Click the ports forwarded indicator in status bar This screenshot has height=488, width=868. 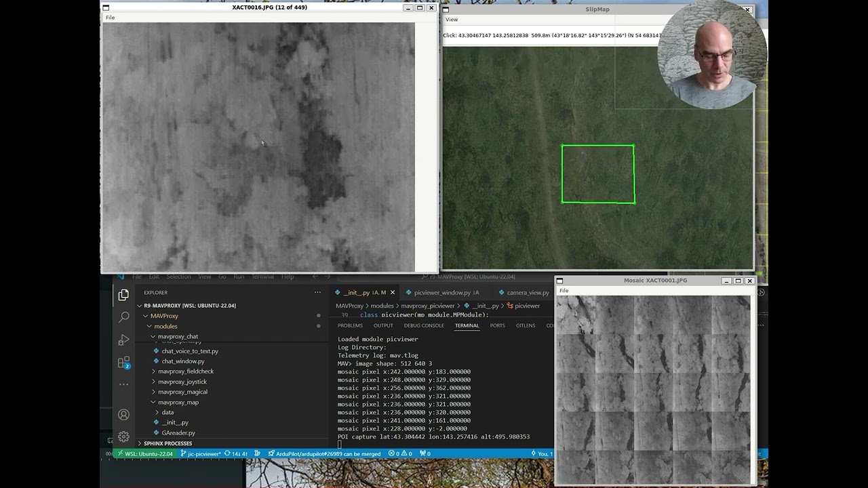point(425,453)
